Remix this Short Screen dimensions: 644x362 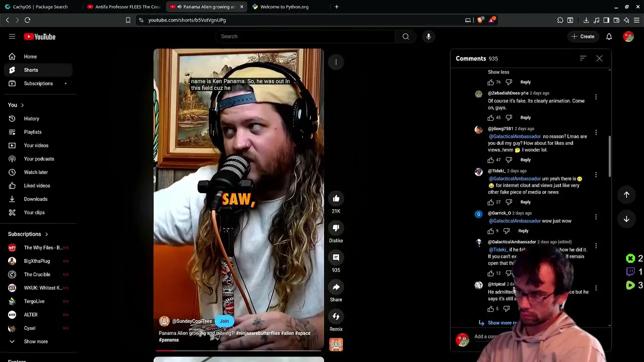point(336,316)
